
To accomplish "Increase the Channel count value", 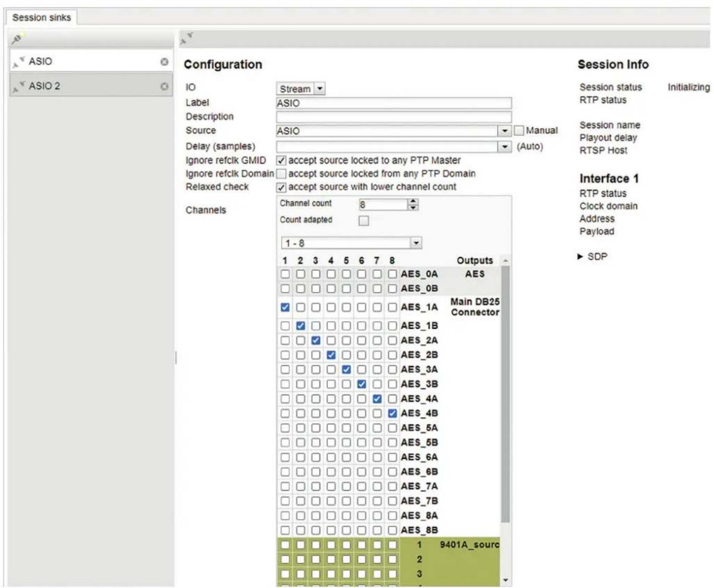I will pyautogui.click(x=413, y=201).
